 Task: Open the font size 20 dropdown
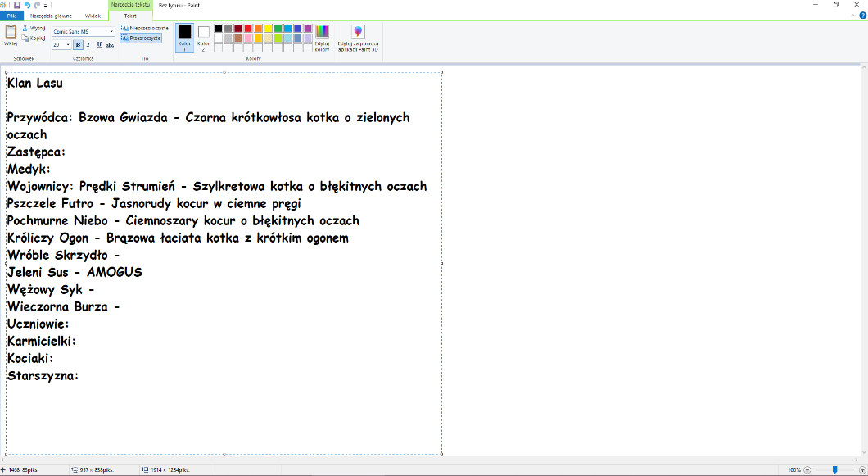coord(68,44)
